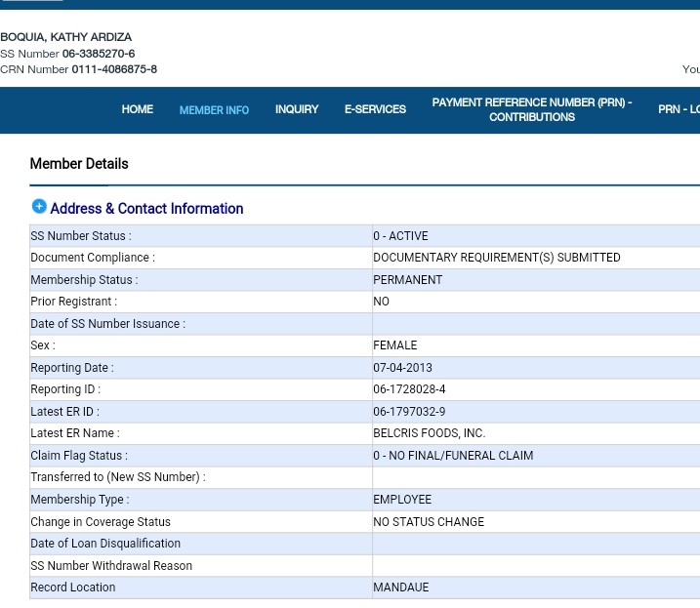Click the Address & Contact Information heading

(146, 209)
